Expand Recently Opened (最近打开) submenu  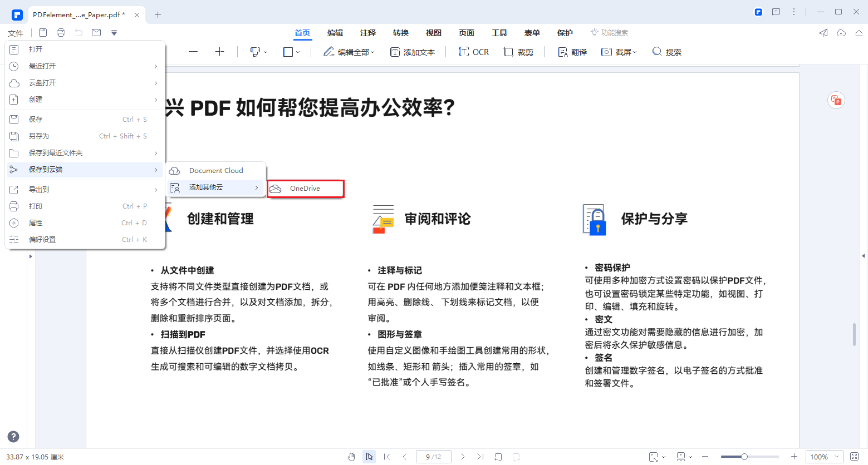pyautogui.click(x=85, y=66)
